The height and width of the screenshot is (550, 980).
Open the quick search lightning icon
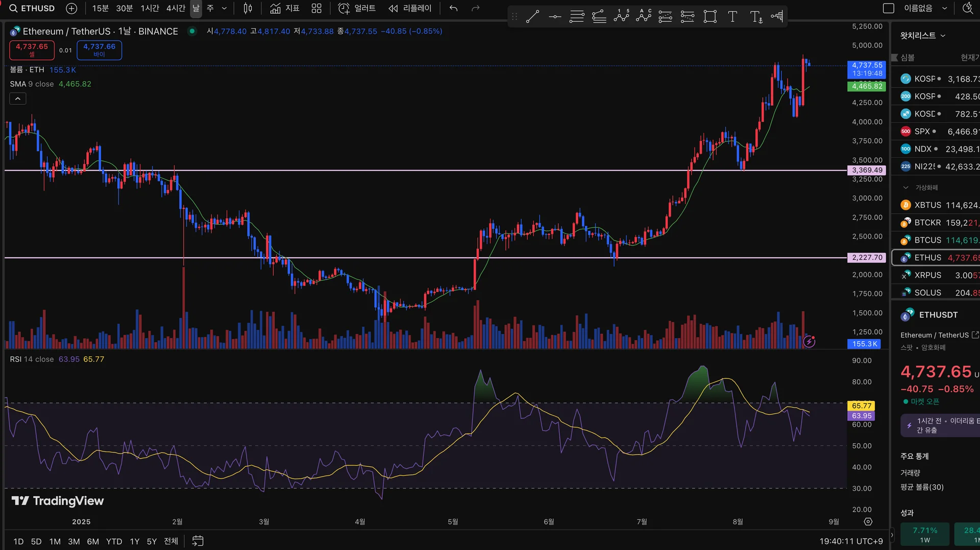click(967, 8)
